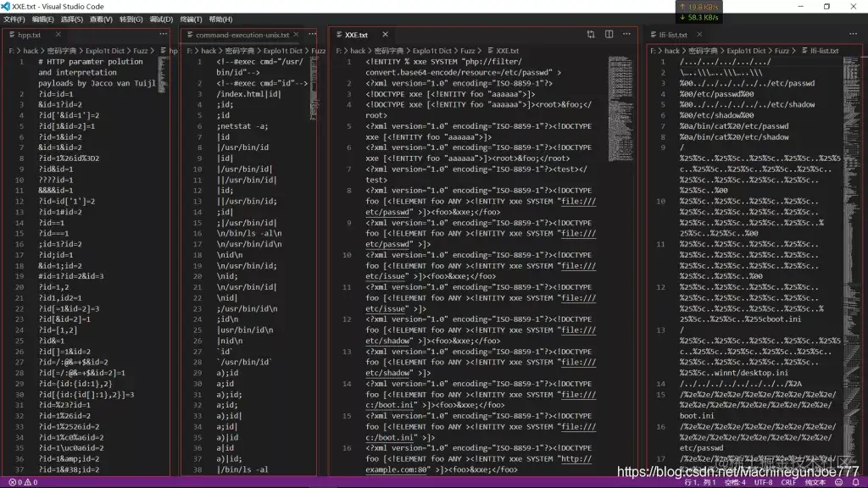Open more actions in hpp.txt editor group

pos(164,34)
